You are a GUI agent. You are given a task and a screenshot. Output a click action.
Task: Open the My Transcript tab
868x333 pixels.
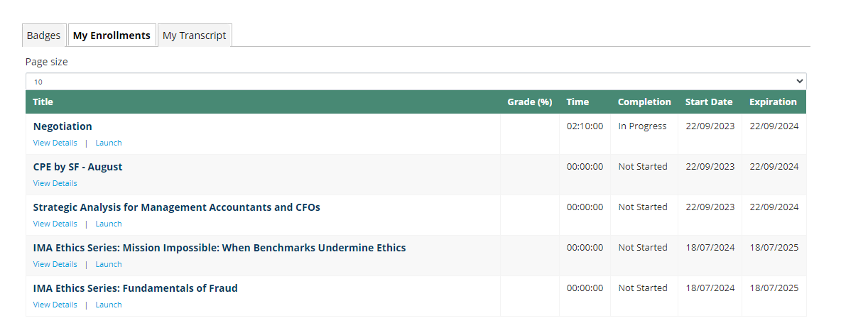pos(195,36)
